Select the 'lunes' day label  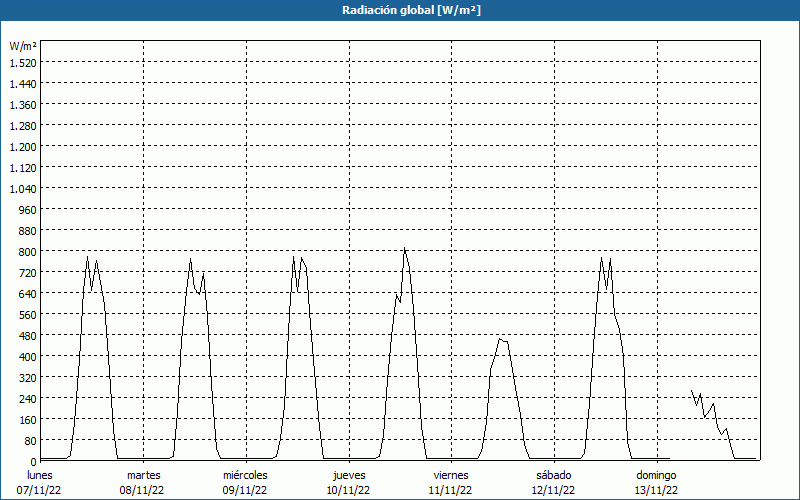(x=40, y=475)
